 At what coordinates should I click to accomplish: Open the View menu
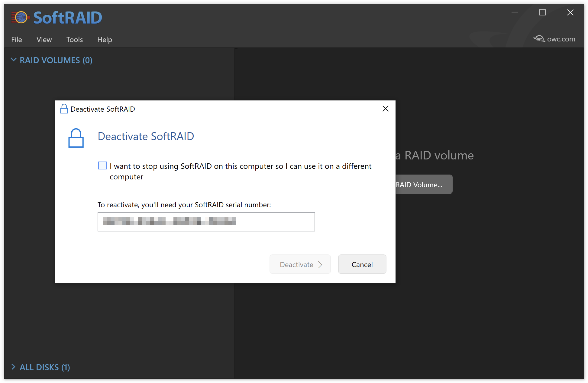coord(44,40)
